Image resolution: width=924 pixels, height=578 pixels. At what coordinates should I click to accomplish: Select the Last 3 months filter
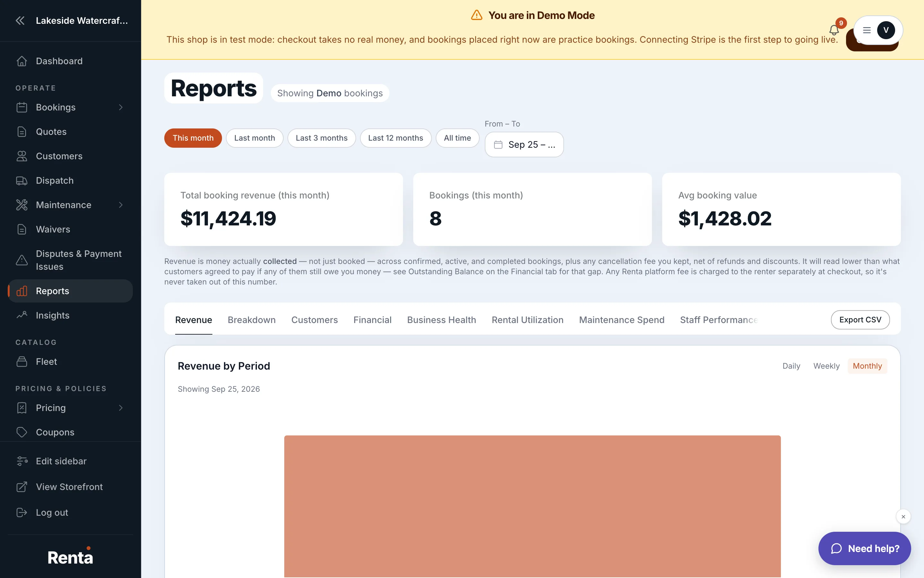tap(321, 138)
